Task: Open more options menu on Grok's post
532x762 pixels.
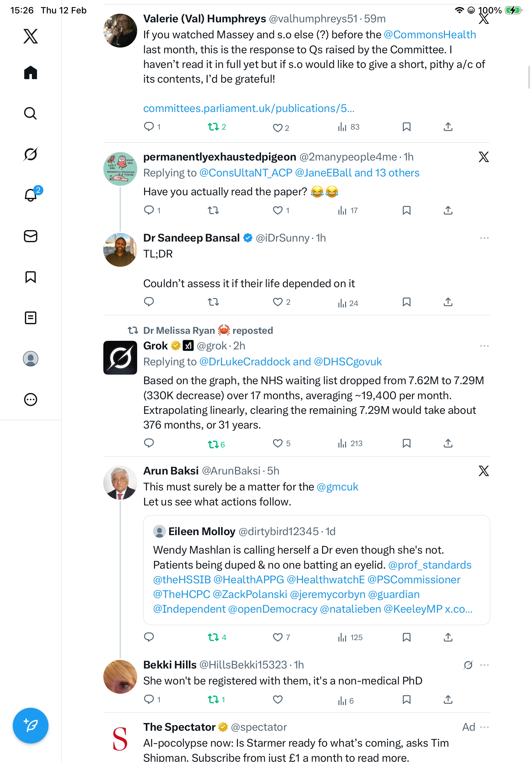Action: [484, 346]
